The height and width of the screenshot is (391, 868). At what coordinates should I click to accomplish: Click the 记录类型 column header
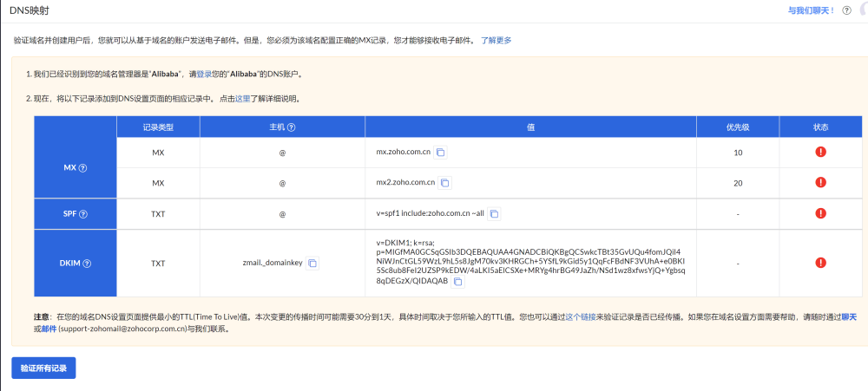158,127
